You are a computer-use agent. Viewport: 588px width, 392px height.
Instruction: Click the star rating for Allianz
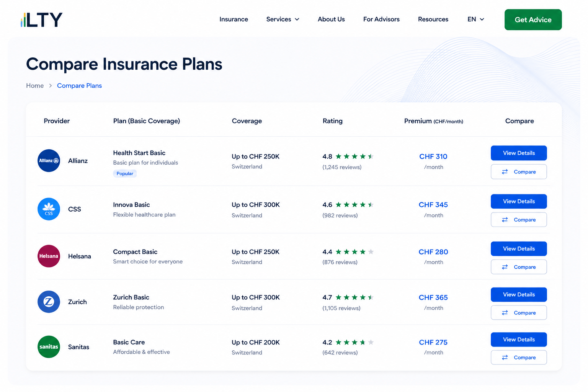tap(354, 156)
